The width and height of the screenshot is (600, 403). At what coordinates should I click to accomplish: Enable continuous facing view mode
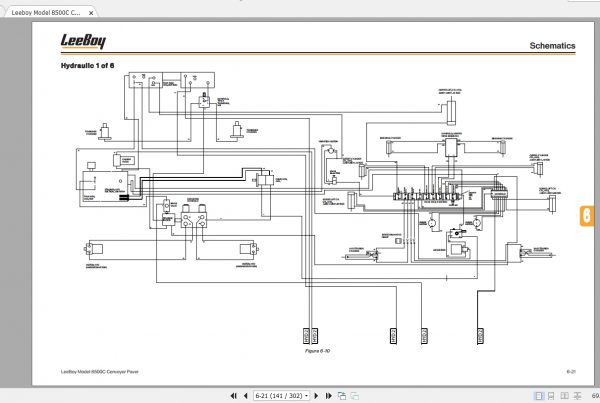(577, 396)
